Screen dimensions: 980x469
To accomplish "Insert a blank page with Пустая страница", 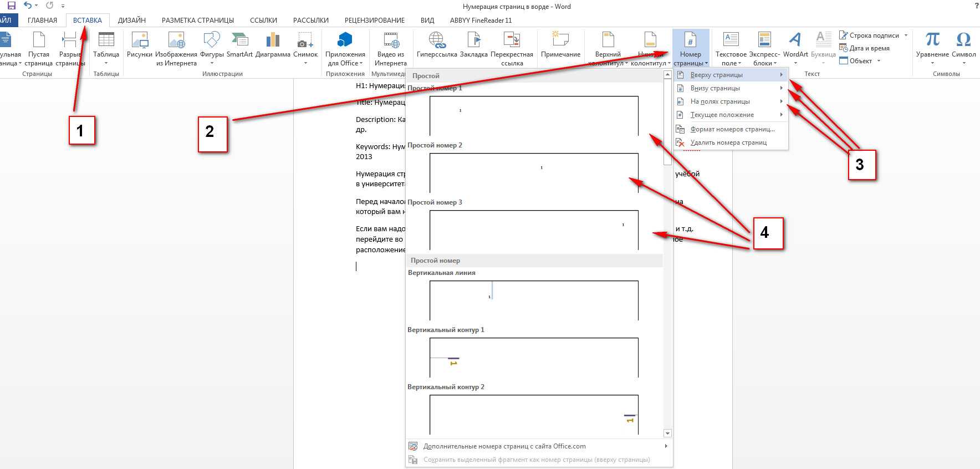I will click(39, 49).
